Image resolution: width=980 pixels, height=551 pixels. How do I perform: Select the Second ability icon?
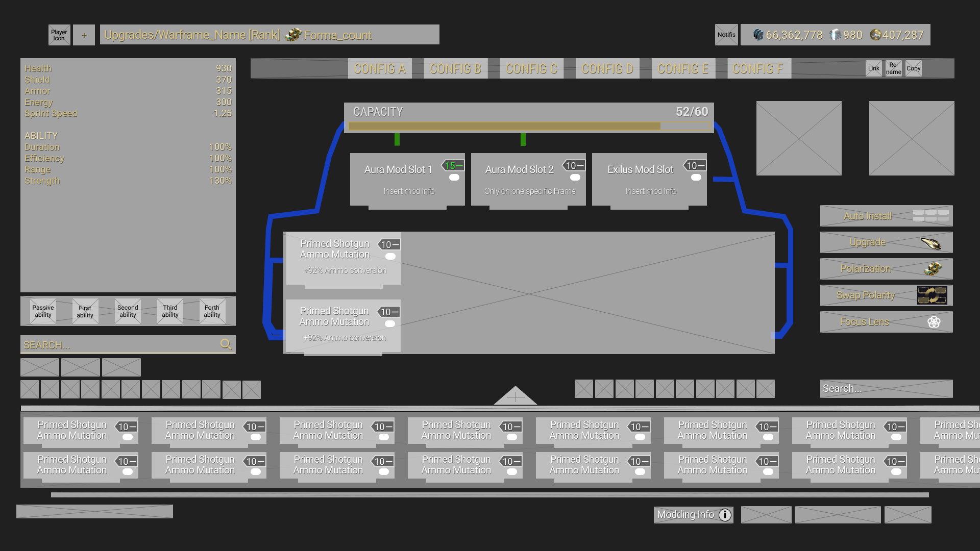click(128, 311)
